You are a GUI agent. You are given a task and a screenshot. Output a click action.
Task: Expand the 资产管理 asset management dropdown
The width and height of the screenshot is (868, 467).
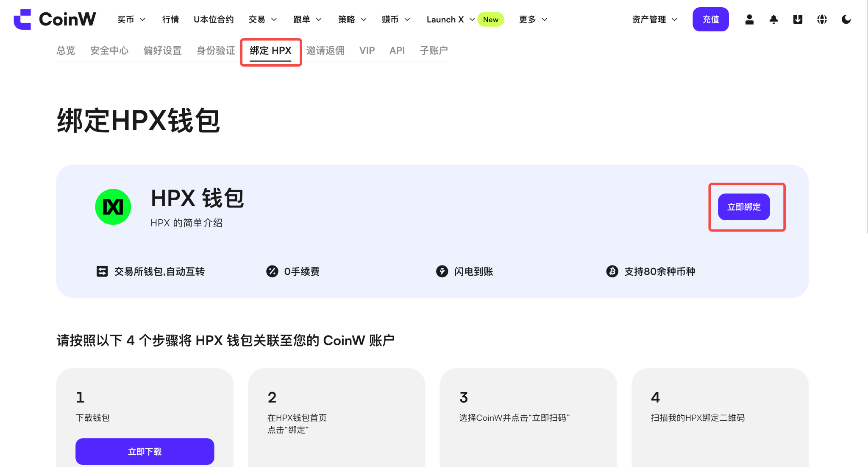pos(655,20)
